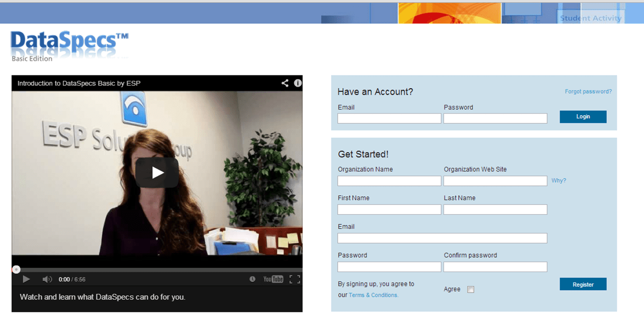
Task: Focus the login Email field
Action: [x=389, y=118]
